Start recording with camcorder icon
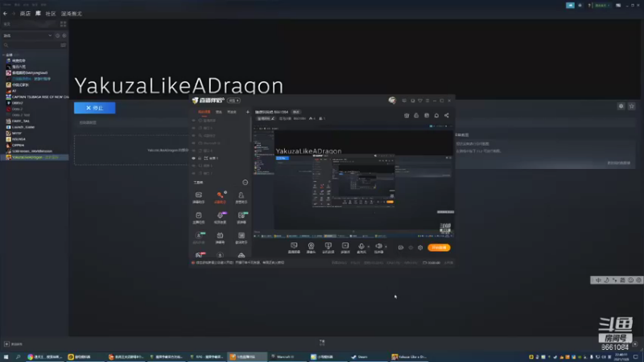The image size is (644, 362). pyautogui.click(x=401, y=248)
